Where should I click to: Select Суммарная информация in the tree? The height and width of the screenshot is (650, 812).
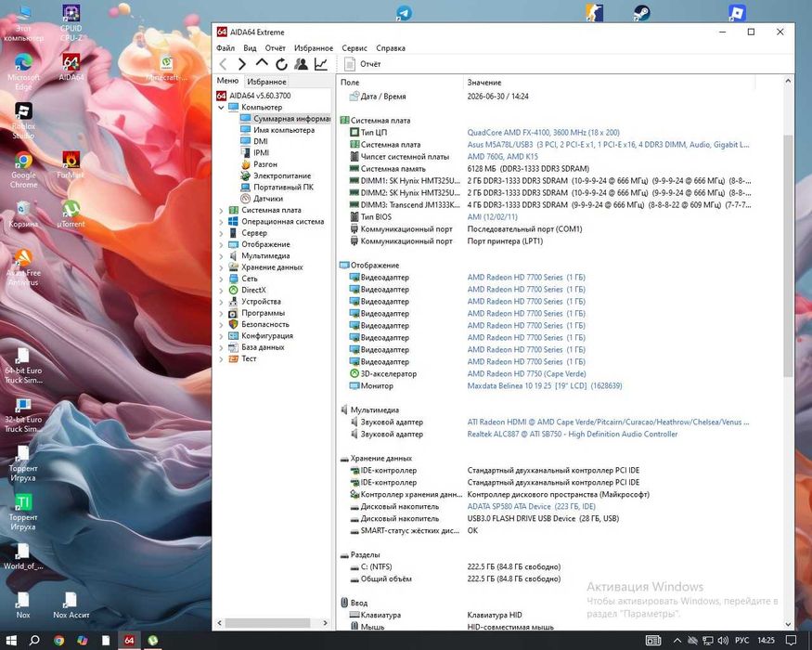click(285, 119)
